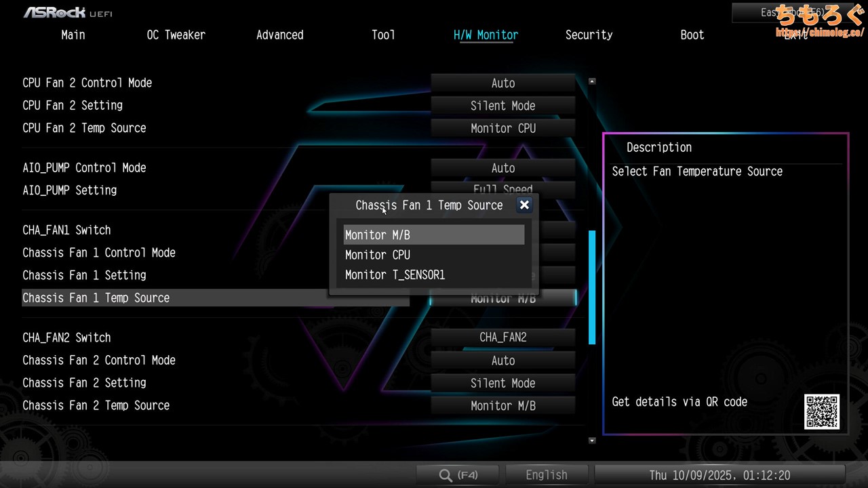Select Monitor T_SENSOR1 option in popup

click(x=433, y=275)
